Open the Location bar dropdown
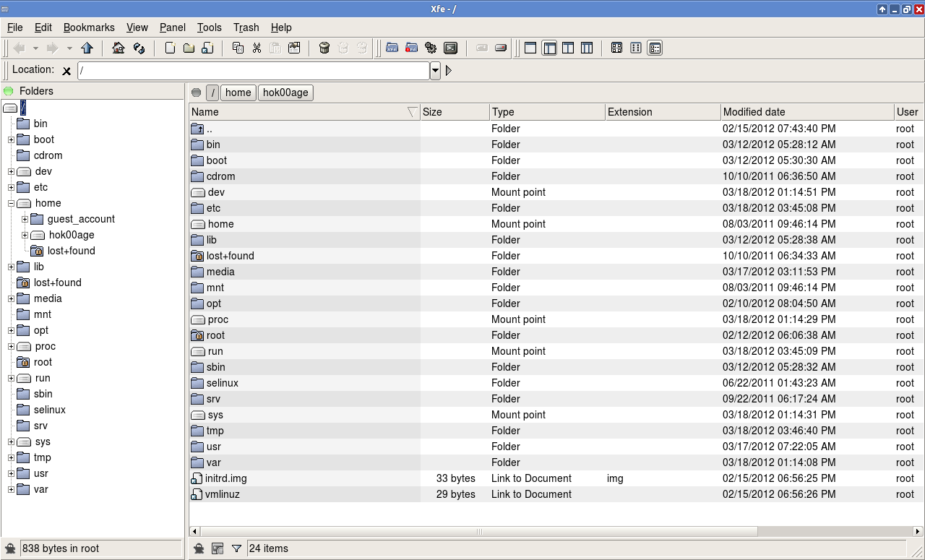 pos(434,70)
